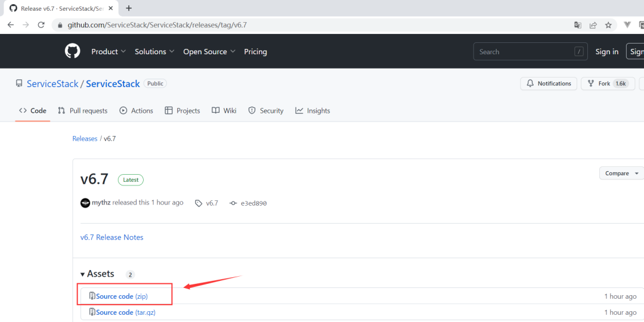Viewport: 644px width, 322px height.
Task: Click the zip file icon for Source code (zip)
Action: click(92, 296)
